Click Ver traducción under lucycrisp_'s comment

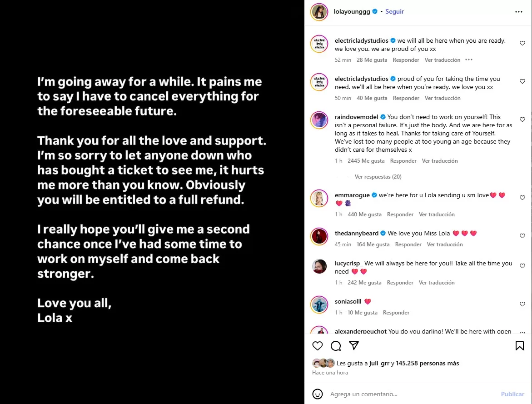437,283
